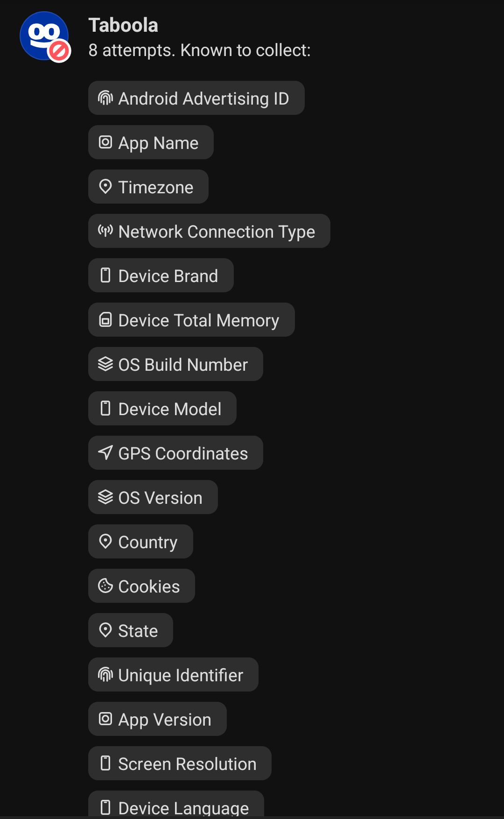
Task: Select the Device Brand chip
Action: 161,275
